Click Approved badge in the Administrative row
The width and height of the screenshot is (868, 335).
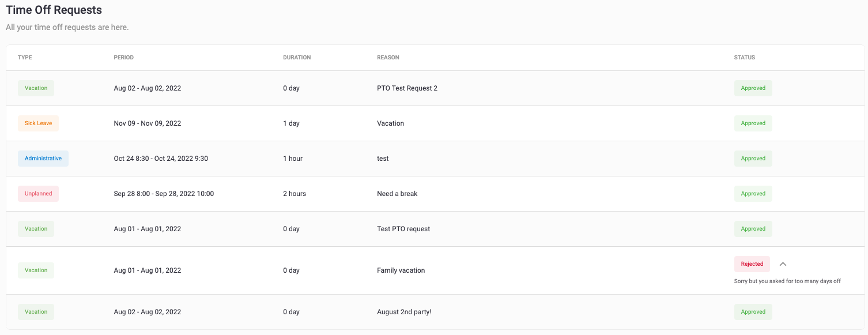[753, 159]
